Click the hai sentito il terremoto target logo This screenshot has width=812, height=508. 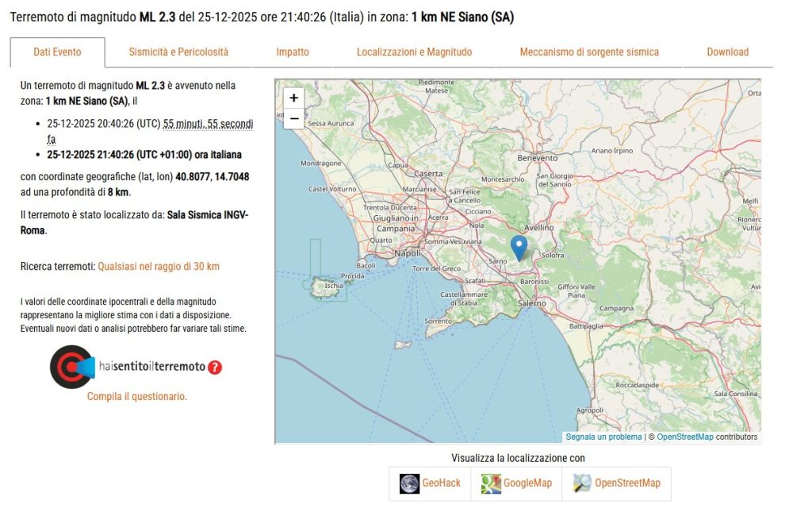coord(71,367)
